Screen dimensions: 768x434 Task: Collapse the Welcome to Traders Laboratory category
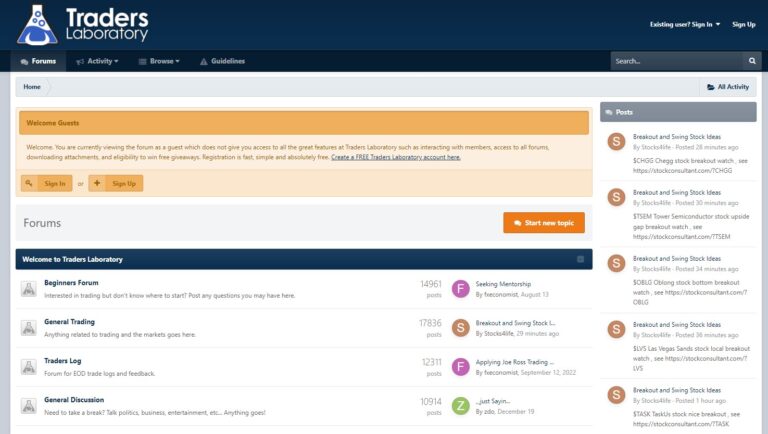(580, 259)
